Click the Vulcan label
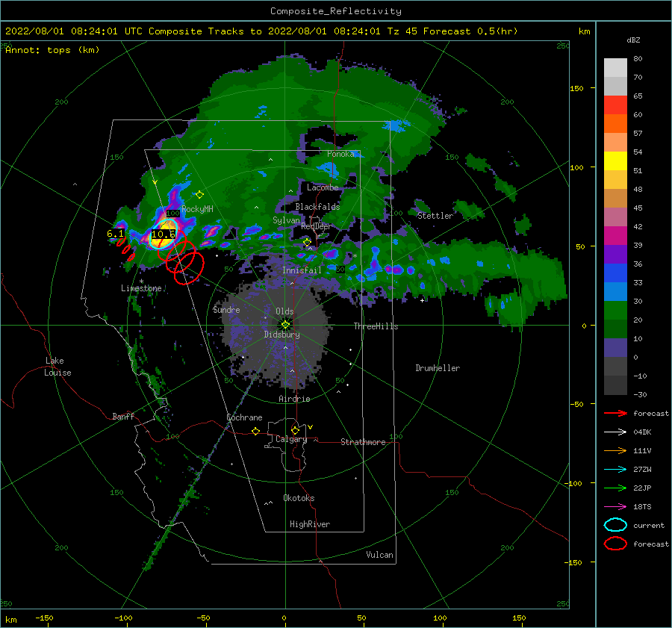The width and height of the screenshot is (672, 628). tap(379, 555)
